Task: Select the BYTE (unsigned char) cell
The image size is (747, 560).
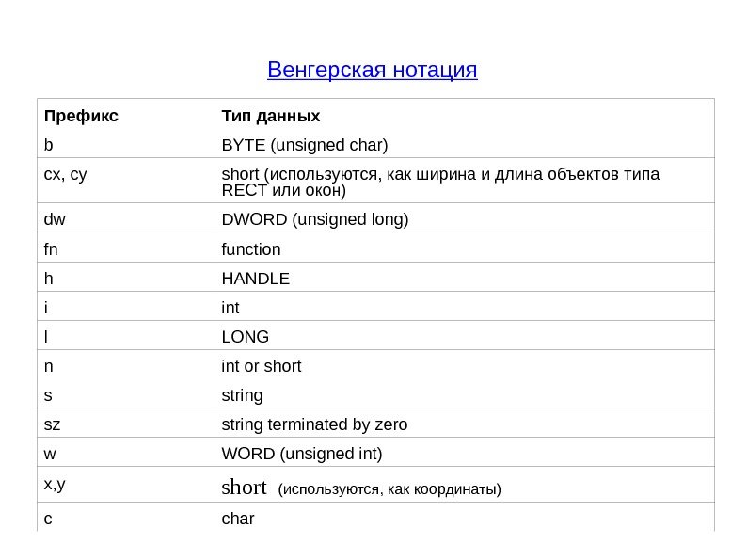Action: click(x=304, y=146)
